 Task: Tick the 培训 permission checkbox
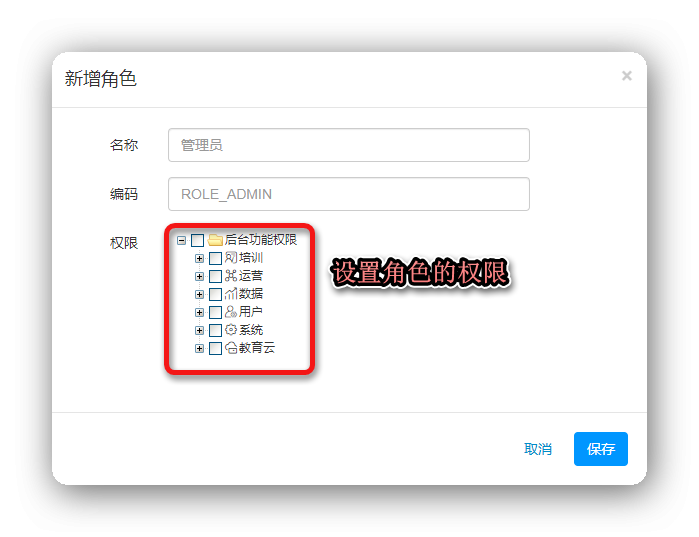pyautogui.click(x=215, y=258)
